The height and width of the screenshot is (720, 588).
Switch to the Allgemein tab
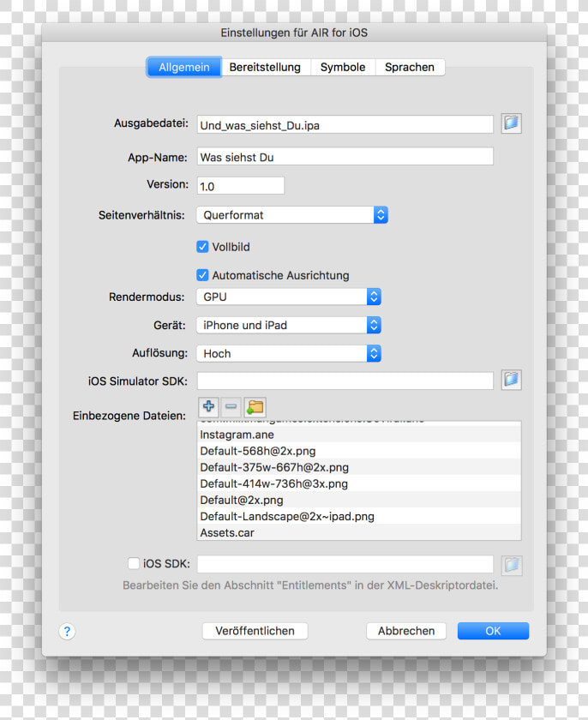pos(184,67)
